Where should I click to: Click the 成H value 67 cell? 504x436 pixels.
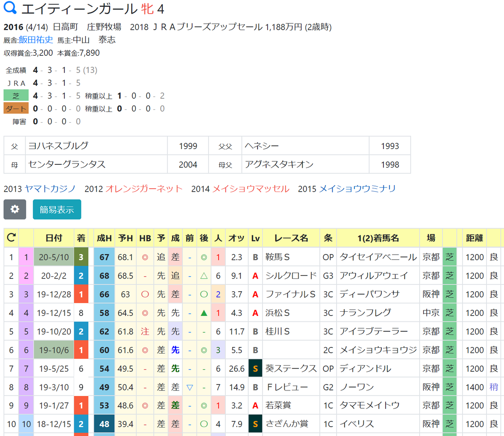click(104, 257)
